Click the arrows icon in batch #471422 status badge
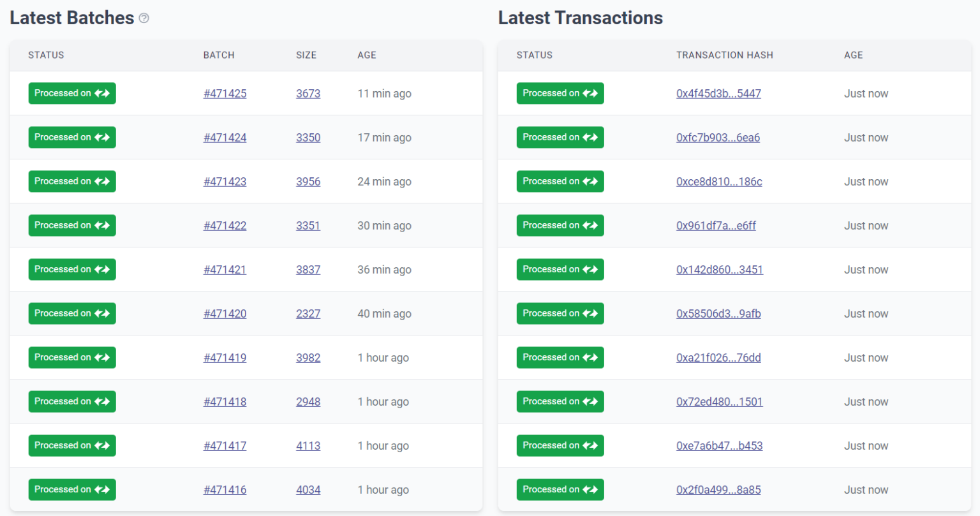 tap(102, 226)
